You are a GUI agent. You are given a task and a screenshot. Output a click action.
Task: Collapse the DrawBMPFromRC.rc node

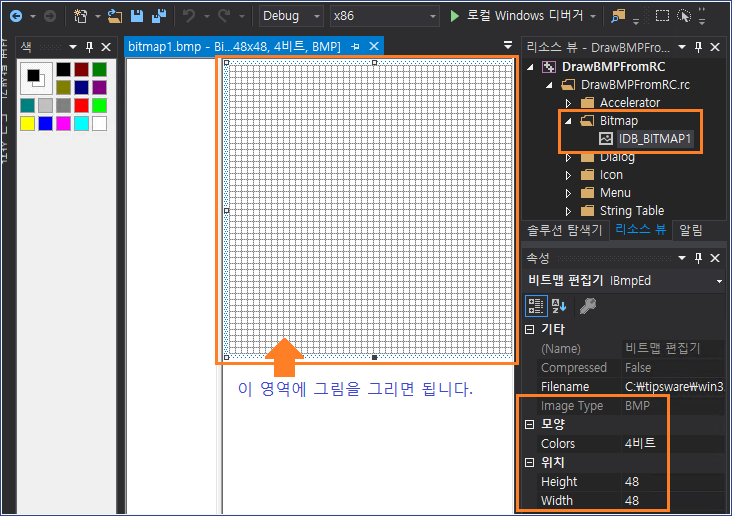(x=549, y=85)
